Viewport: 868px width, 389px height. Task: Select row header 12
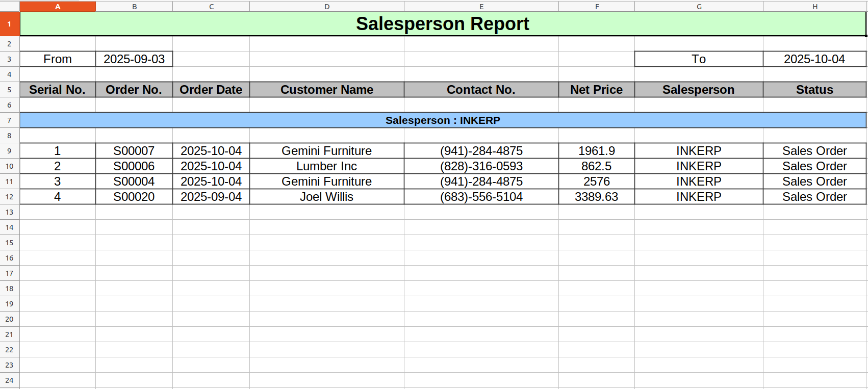click(x=10, y=197)
